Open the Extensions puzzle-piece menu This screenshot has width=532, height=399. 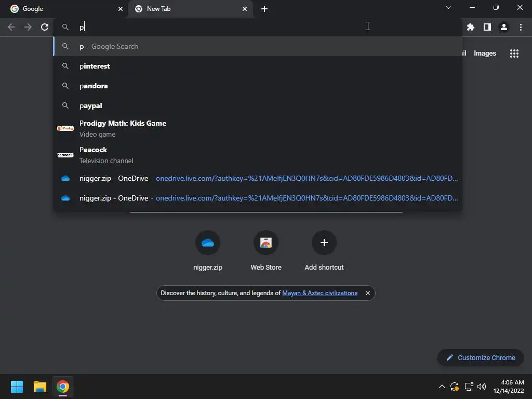tap(471, 27)
